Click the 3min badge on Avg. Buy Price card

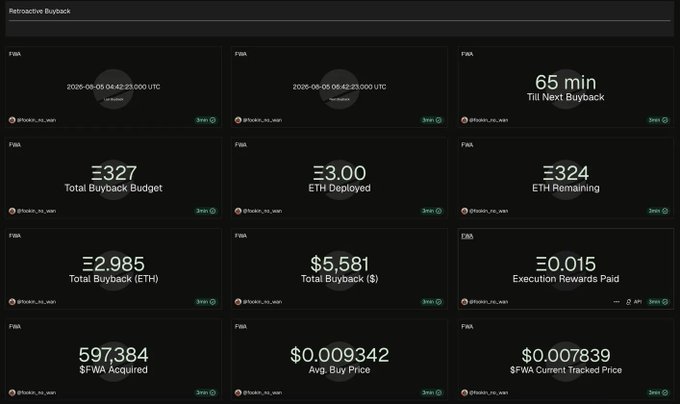coord(432,393)
